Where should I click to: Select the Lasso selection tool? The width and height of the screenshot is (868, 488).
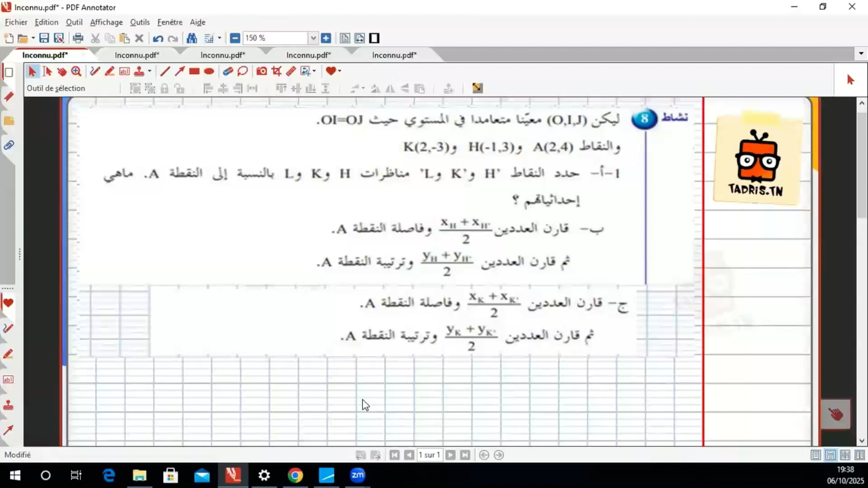pyautogui.click(x=243, y=71)
